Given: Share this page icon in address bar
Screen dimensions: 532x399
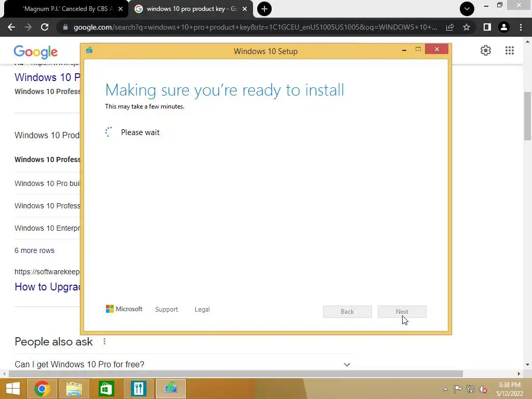Looking at the screenshot, I should (x=450, y=27).
